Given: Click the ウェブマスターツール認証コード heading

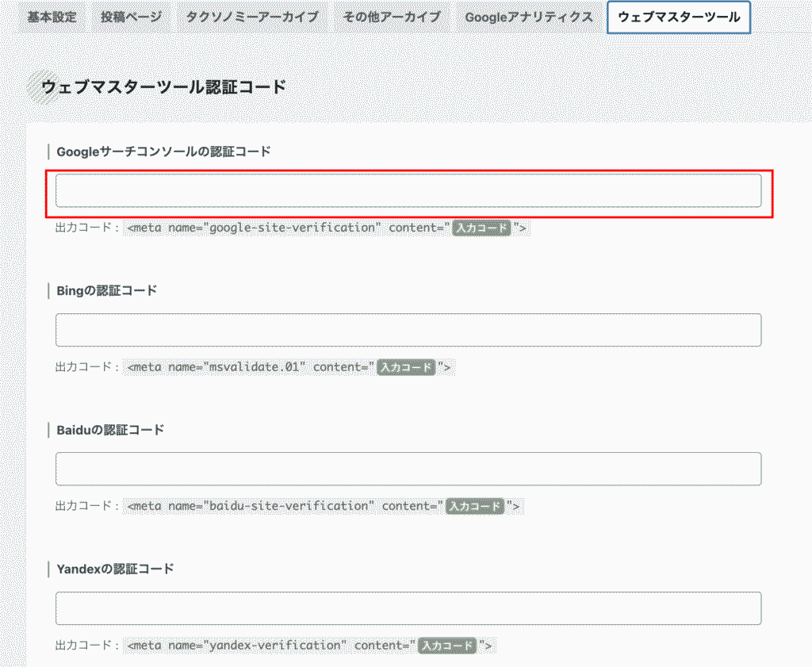Looking at the screenshot, I should pyautogui.click(x=163, y=87).
